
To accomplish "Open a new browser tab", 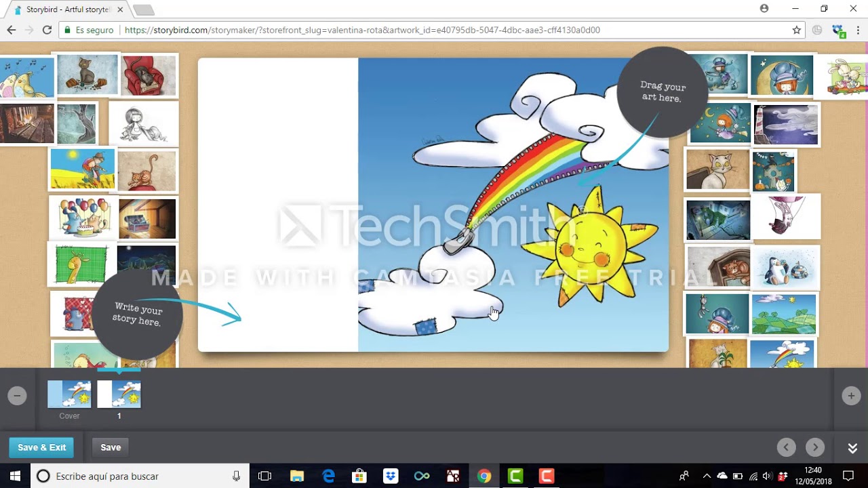I will pyautogui.click(x=144, y=10).
